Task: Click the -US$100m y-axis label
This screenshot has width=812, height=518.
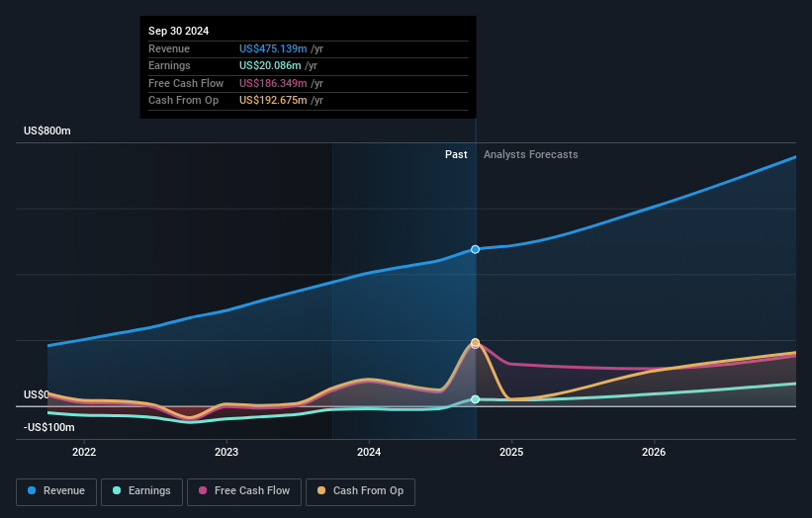Action: (x=49, y=427)
